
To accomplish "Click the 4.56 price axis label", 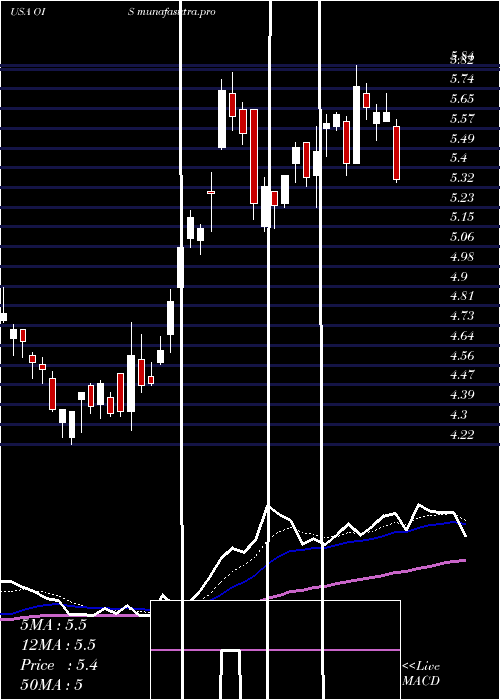I will click(462, 356).
